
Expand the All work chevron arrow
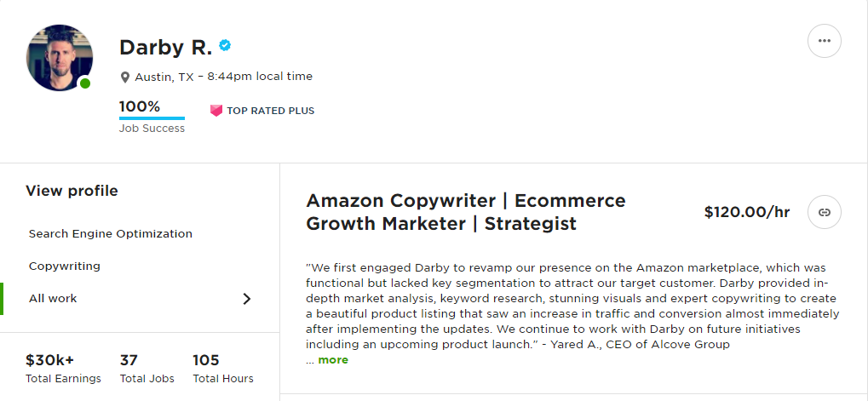pos(247,299)
